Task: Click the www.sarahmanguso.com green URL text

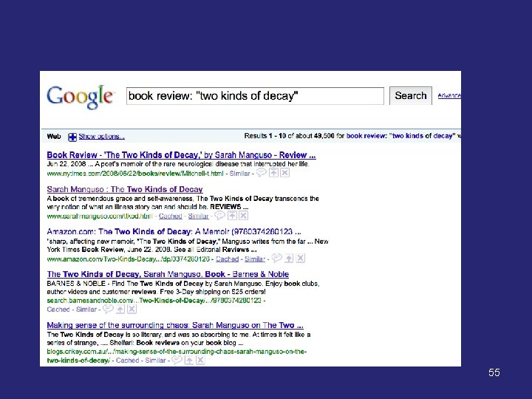Action: 100,216
